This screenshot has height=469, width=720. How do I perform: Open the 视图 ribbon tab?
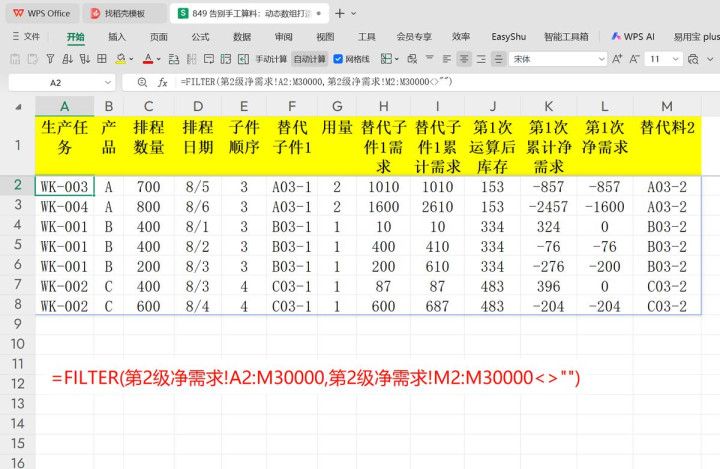pyautogui.click(x=325, y=37)
